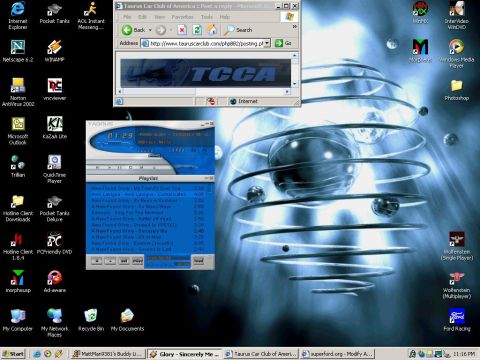Click the Search button in Internet Explorer
480x360 pixels.
tap(239, 30)
